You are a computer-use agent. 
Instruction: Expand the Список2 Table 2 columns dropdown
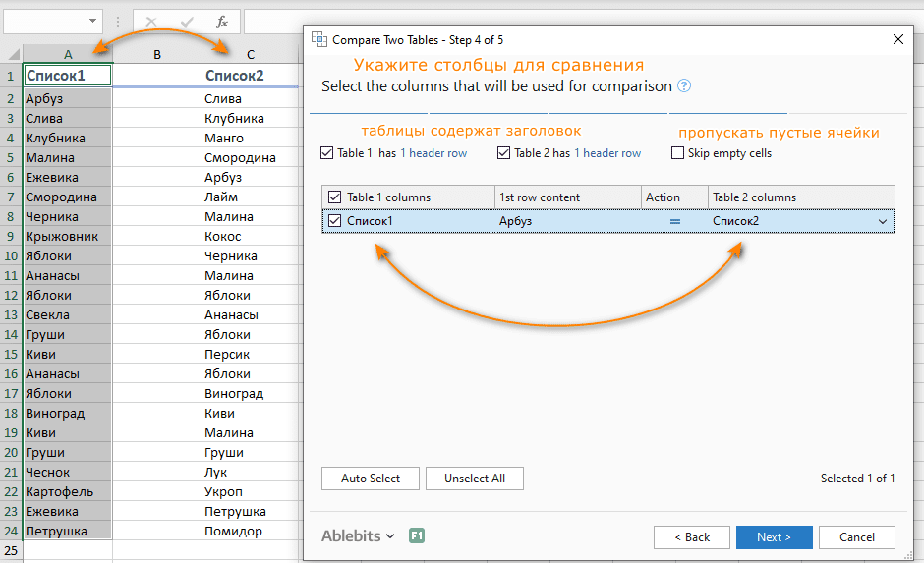(x=882, y=222)
